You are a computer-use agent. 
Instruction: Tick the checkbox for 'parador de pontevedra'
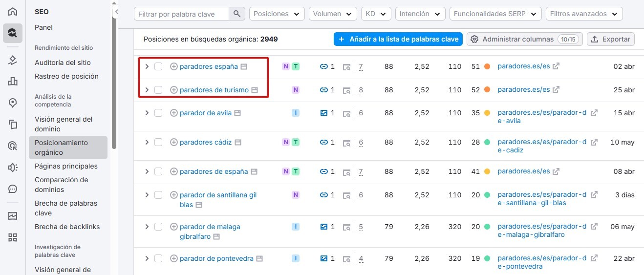point(158,258)
